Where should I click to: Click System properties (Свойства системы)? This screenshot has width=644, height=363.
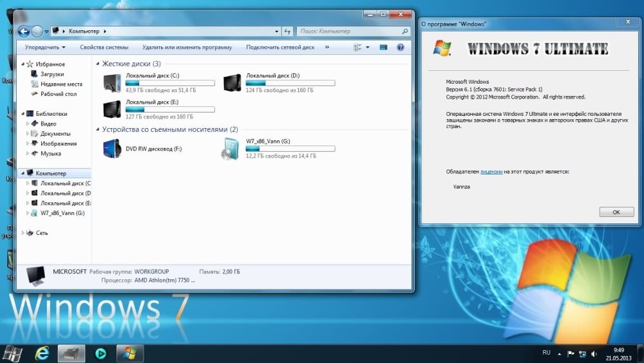[x=104, y=47]
